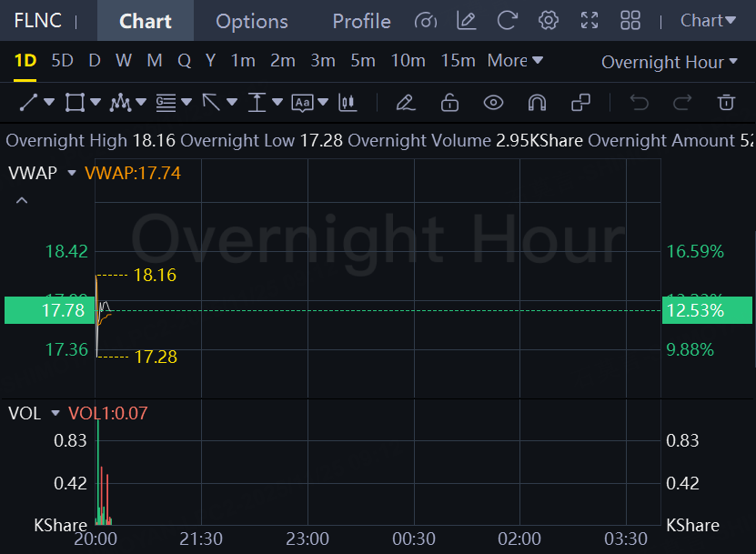
Task: Click the 17.28 overnight low marker
Action: [x=156, y=358]
